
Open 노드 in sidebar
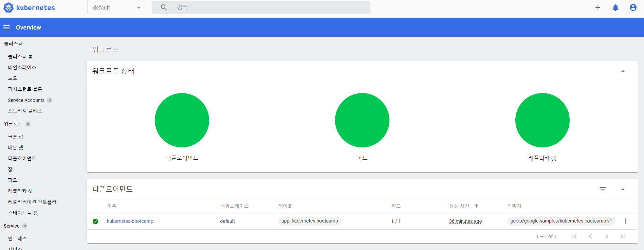click(13, 78)
